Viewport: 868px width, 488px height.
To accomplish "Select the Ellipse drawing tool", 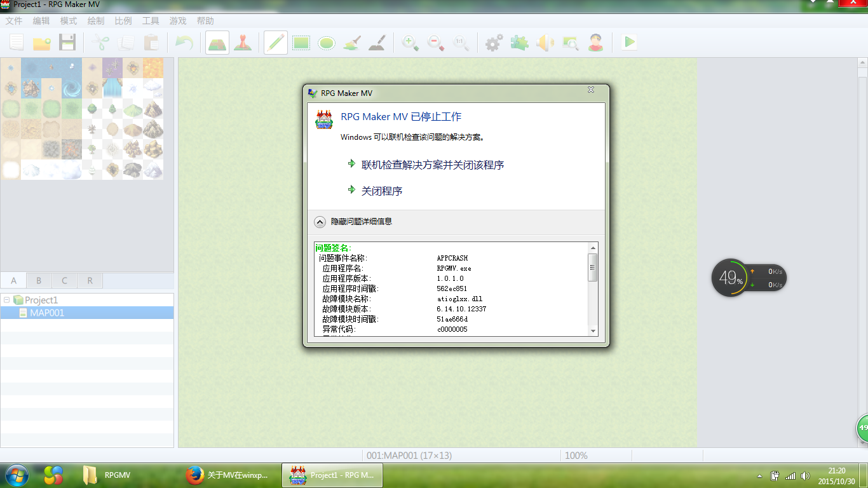I will 326,43.
